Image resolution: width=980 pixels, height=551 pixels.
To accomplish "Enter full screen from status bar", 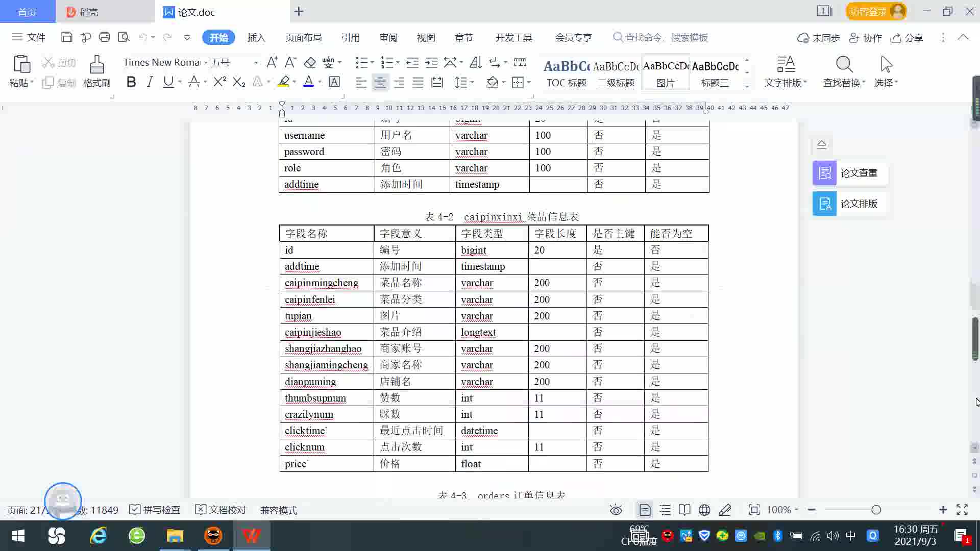I will point(962,510).
